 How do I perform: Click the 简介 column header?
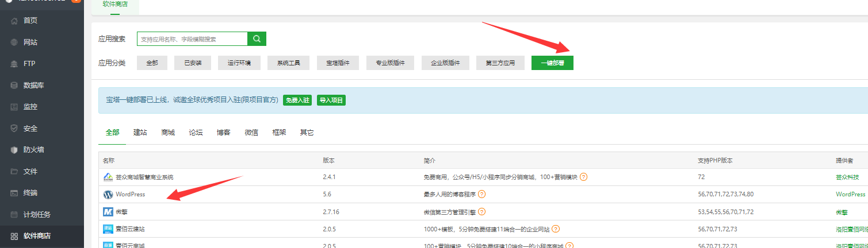click(x=430, y=160)
